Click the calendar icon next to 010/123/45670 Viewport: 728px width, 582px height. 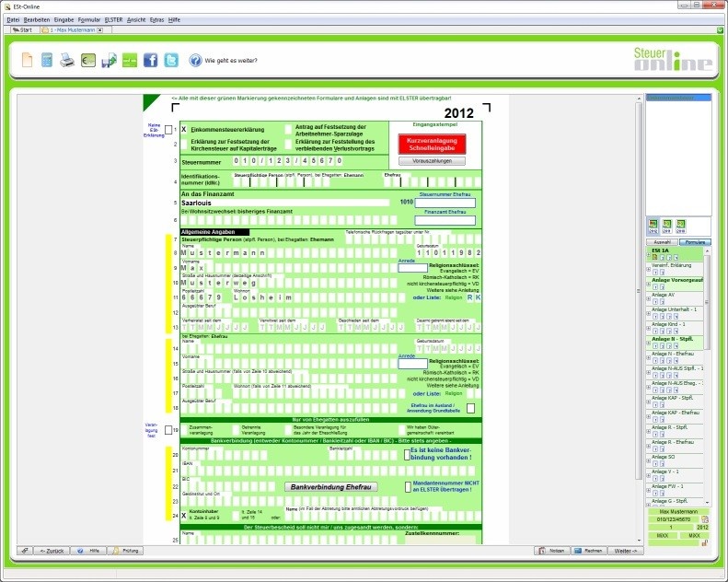[705, 519]
